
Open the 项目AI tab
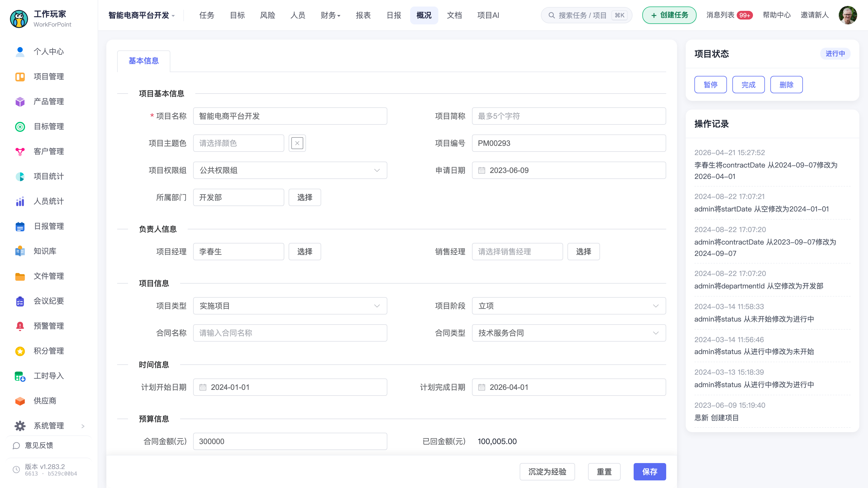tap(488, 15)
